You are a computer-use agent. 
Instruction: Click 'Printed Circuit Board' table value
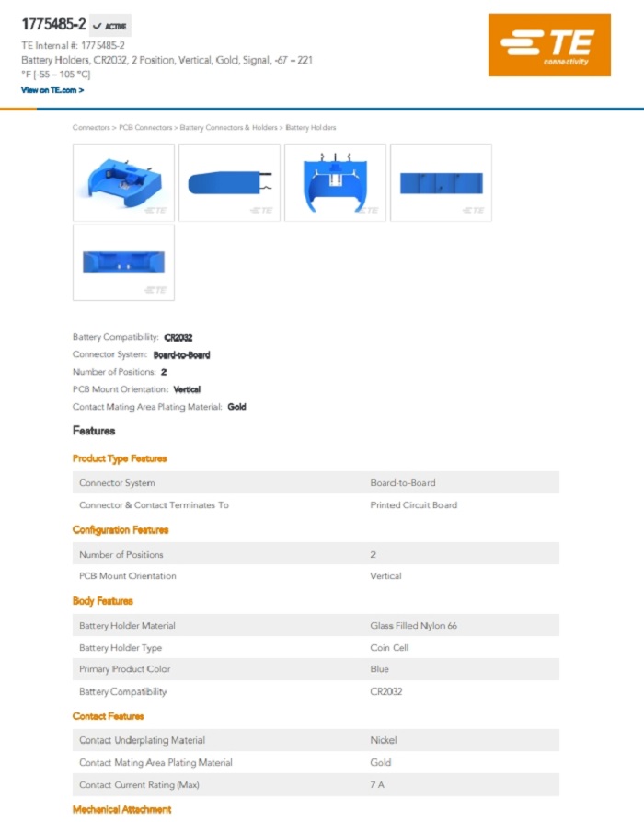coord(413,505)
